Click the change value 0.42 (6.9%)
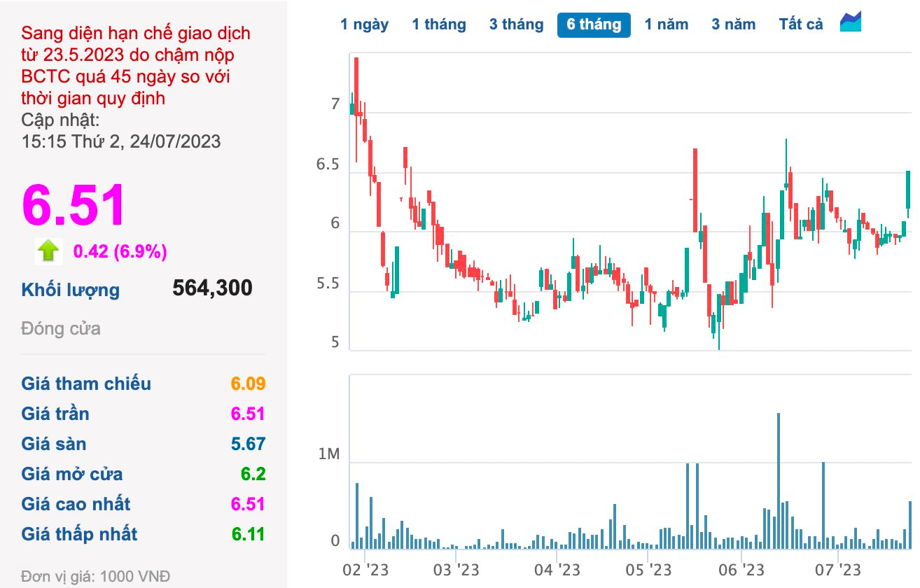The width and height of the screenshot is (920, 588). click(x=120, y=251)
